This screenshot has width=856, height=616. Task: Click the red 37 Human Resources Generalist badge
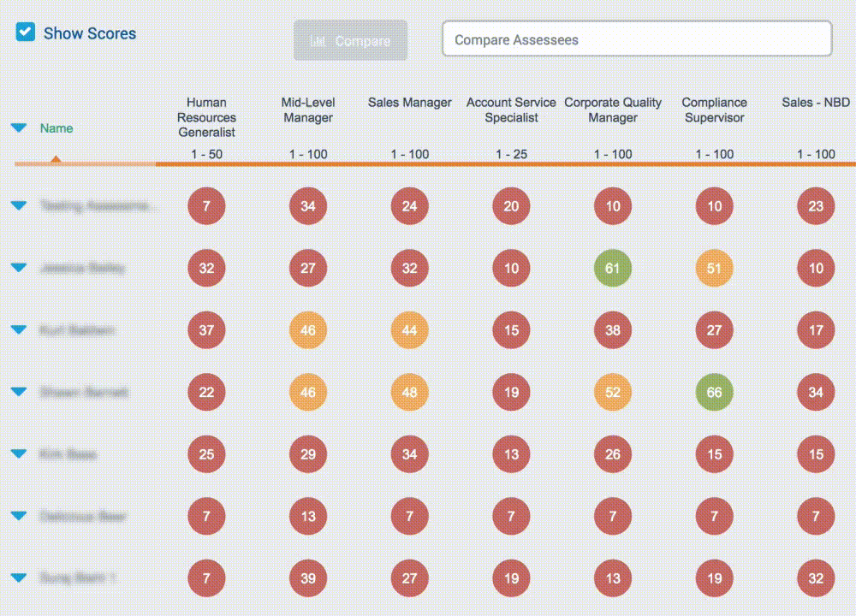pos(206,330)
